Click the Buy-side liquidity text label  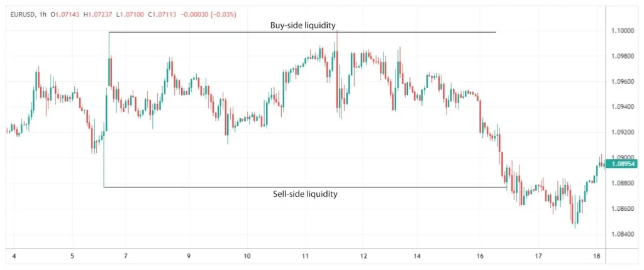point(304,25)
